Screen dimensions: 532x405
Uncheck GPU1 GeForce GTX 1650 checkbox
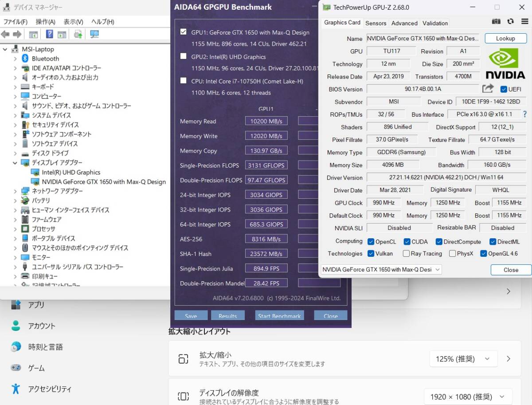184,32
